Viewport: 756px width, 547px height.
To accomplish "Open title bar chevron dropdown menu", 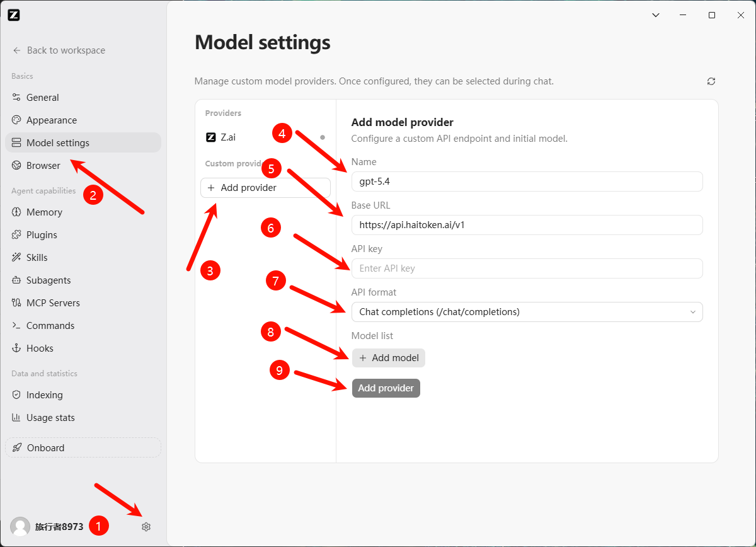I will click(x=655, y=15).
